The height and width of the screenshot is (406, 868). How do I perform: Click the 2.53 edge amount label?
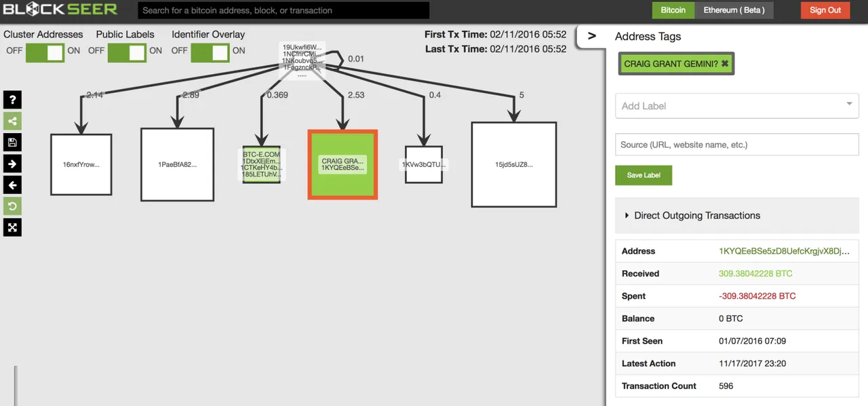pyautogui.click(x=357, y=95)
